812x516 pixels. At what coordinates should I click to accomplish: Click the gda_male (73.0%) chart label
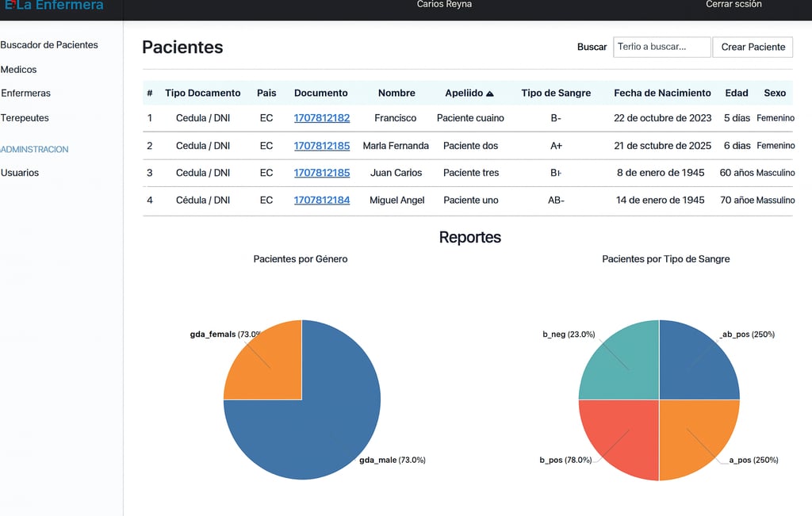pos(392,460)
